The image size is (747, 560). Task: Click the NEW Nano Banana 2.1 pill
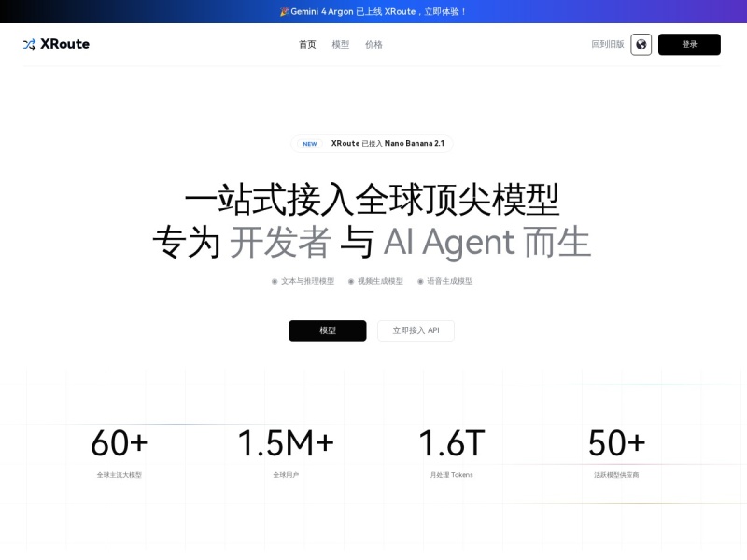coord(372,144)
